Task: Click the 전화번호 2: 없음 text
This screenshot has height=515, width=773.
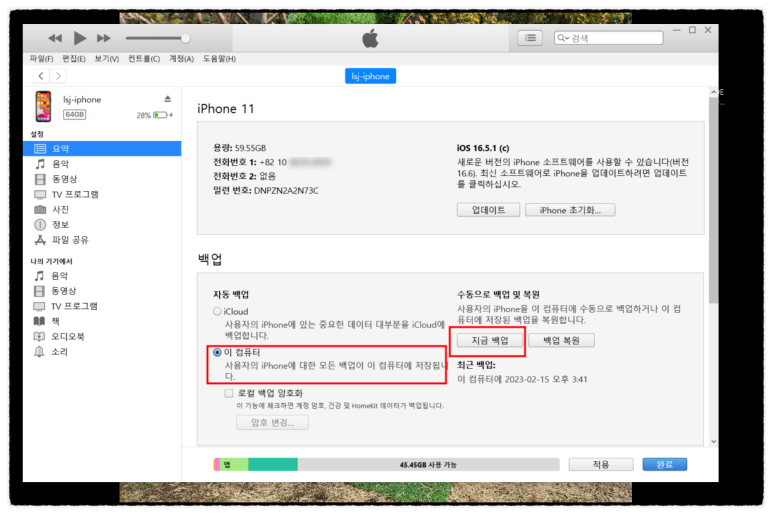Action: [x=245, y=176]
